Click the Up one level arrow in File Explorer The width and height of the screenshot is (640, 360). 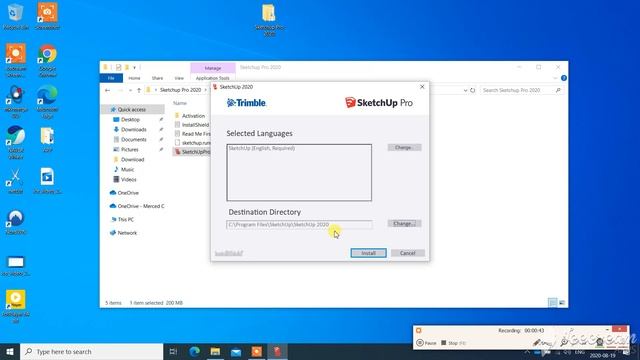click(139, 90)
